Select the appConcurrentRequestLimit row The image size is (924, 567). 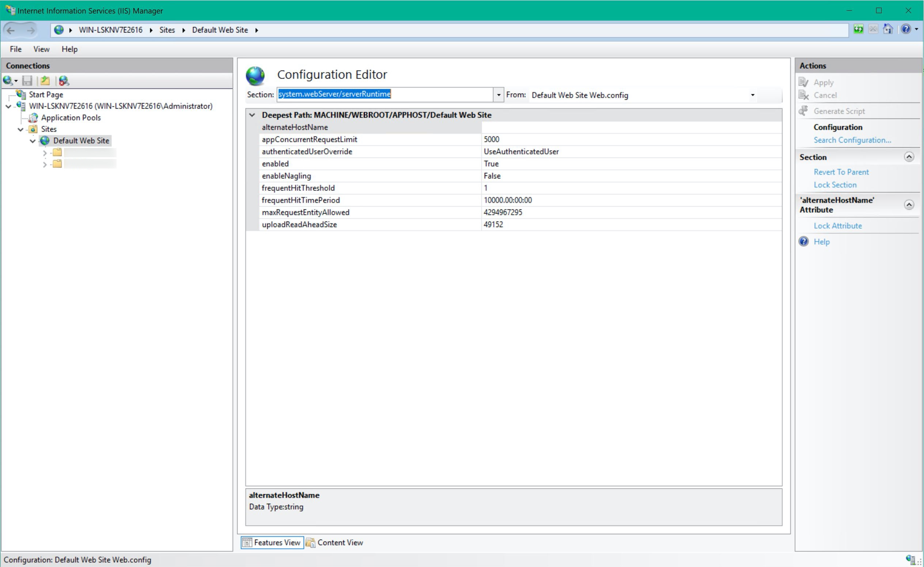tap(520, 140)
